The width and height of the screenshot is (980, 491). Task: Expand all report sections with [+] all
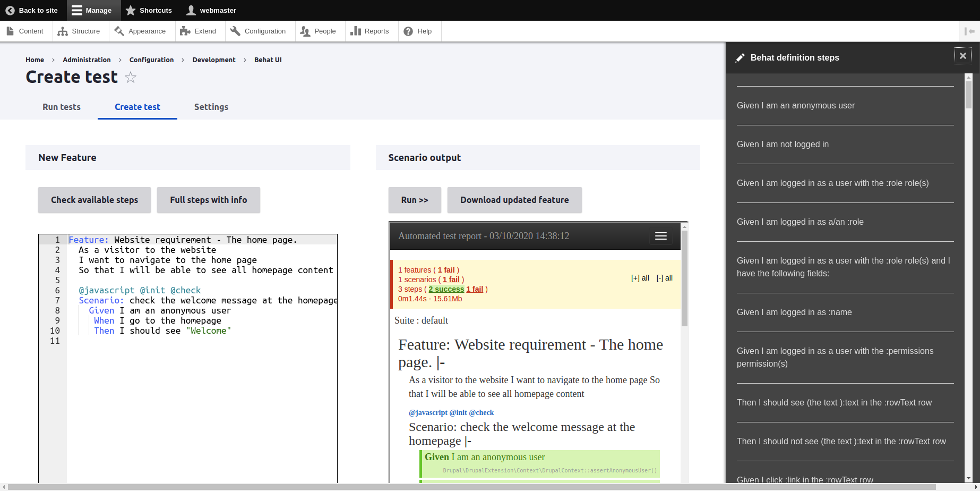click(x=640, y=278)
